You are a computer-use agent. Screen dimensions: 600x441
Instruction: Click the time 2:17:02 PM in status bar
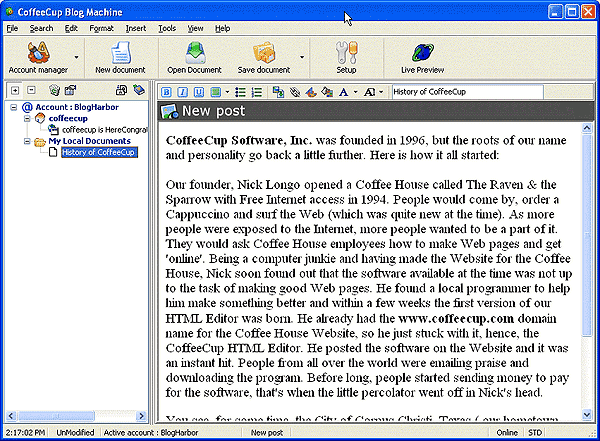25,433
